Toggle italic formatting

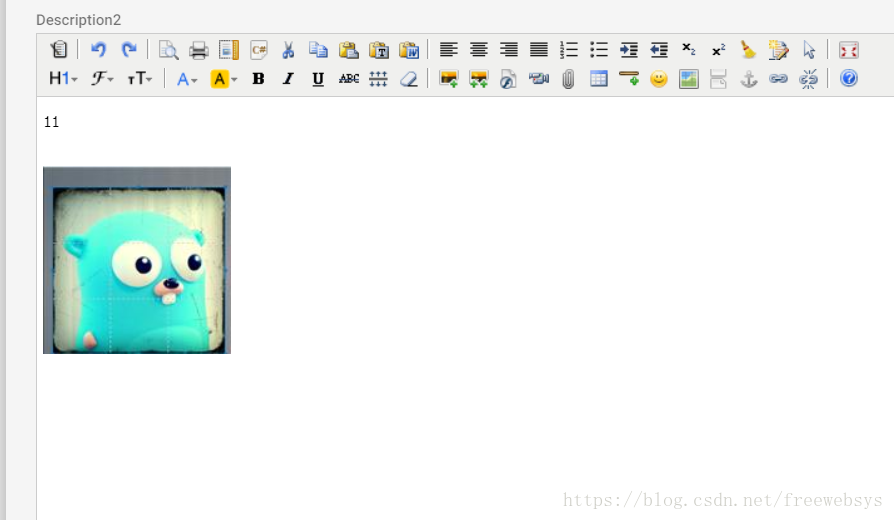click(288, 79)
